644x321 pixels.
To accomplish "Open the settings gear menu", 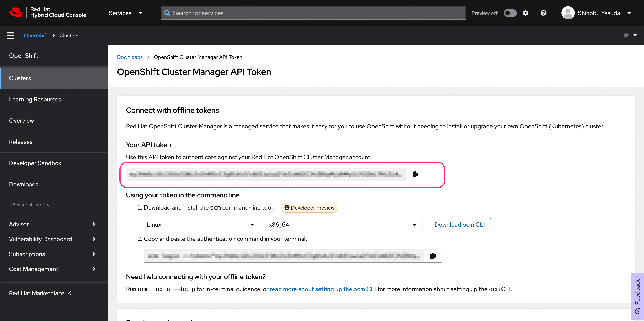I will (x=525, y=13).
